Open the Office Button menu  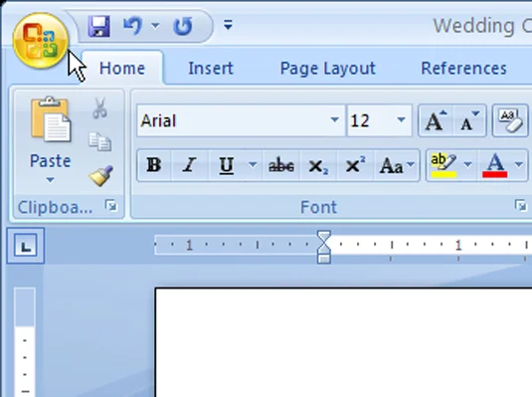pyautogui.click(x=41, y=41)
